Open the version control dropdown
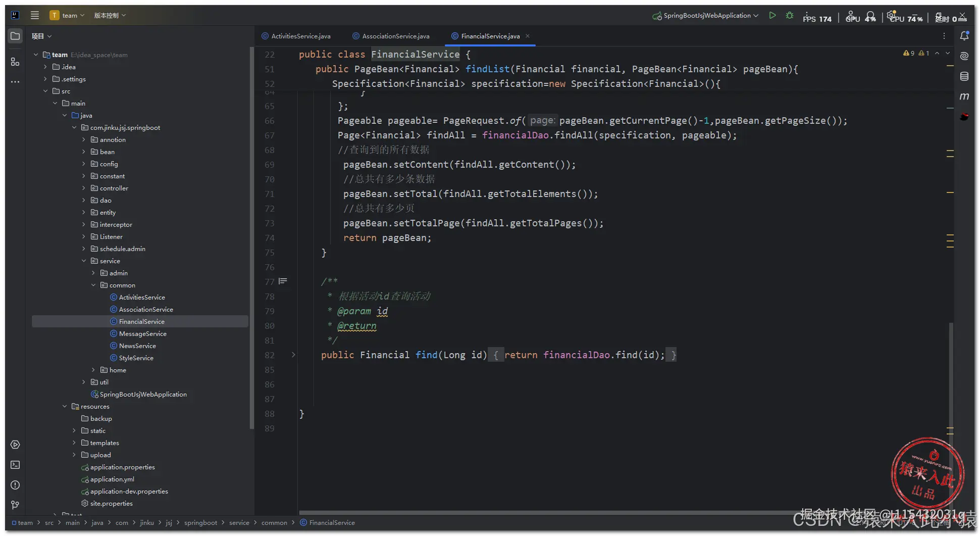This screenshot has width=980, height=536. pos(110,15)
